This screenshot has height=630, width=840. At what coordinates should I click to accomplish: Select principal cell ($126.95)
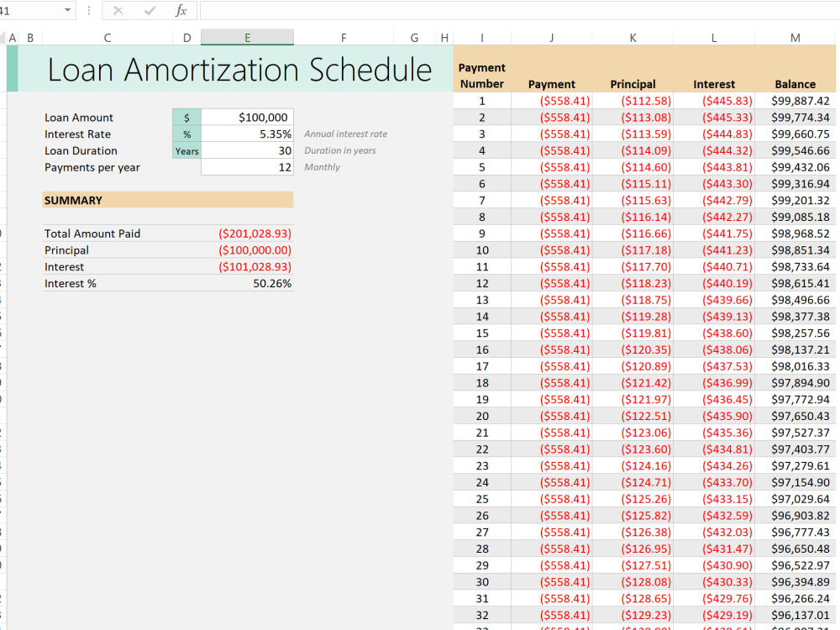coord(633,549)
